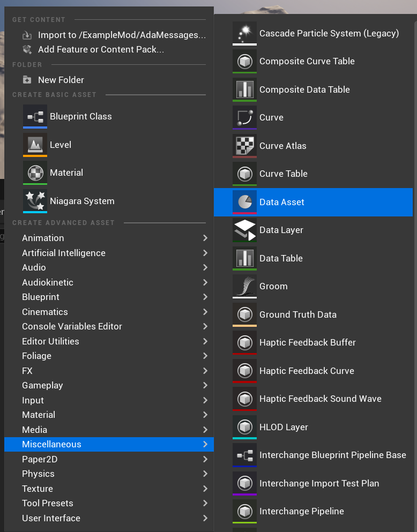Create a New Folder
Image resolution: width=417 pixels, height=532 pixels.
point(109,80)
